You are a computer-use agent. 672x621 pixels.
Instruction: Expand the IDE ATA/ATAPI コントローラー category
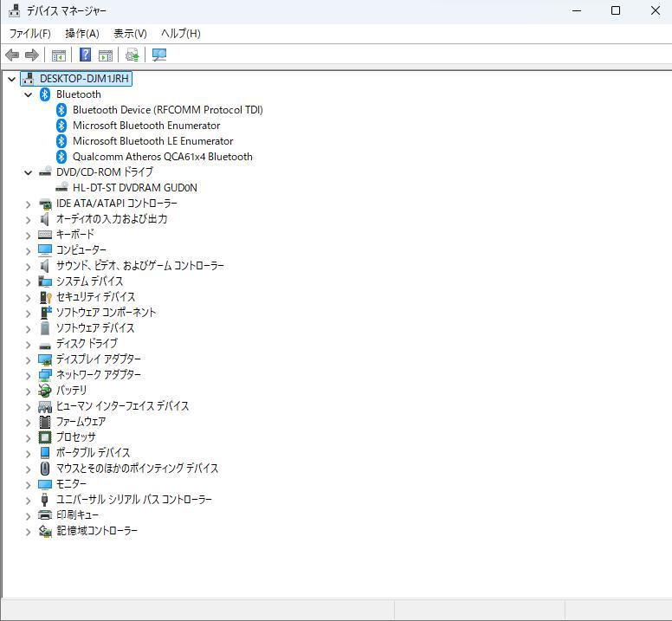29,204
